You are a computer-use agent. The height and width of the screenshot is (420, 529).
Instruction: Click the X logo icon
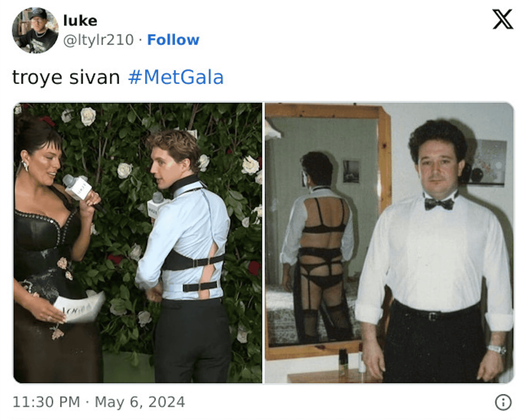503,20
